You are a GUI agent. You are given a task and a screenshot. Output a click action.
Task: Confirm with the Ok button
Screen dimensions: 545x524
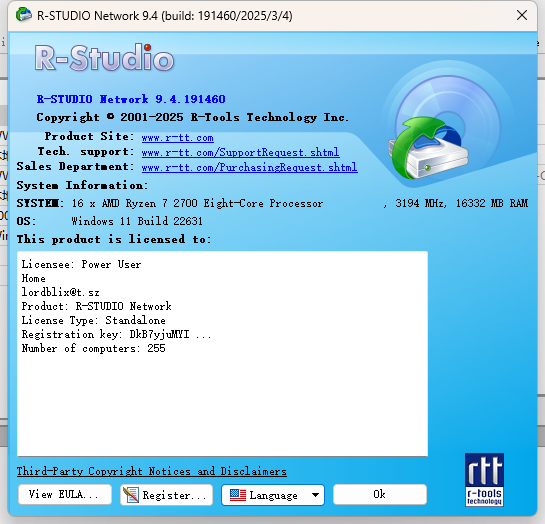tap(380, 494)
